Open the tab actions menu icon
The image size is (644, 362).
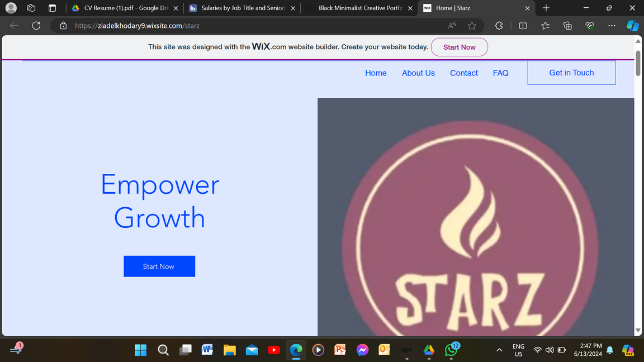31,8
